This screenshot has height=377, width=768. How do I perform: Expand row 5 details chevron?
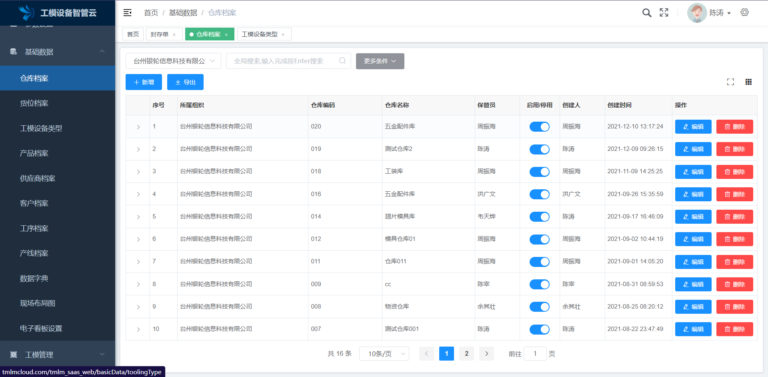pos(138,217)
